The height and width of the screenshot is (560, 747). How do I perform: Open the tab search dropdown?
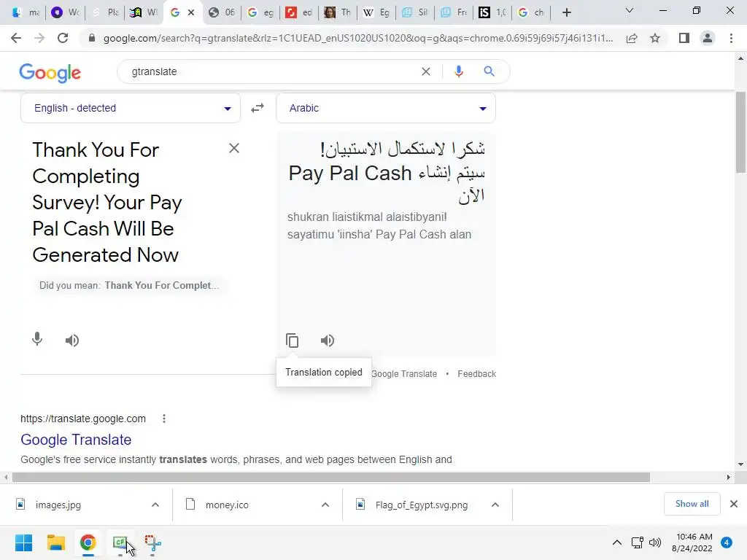tap(629, 10)
